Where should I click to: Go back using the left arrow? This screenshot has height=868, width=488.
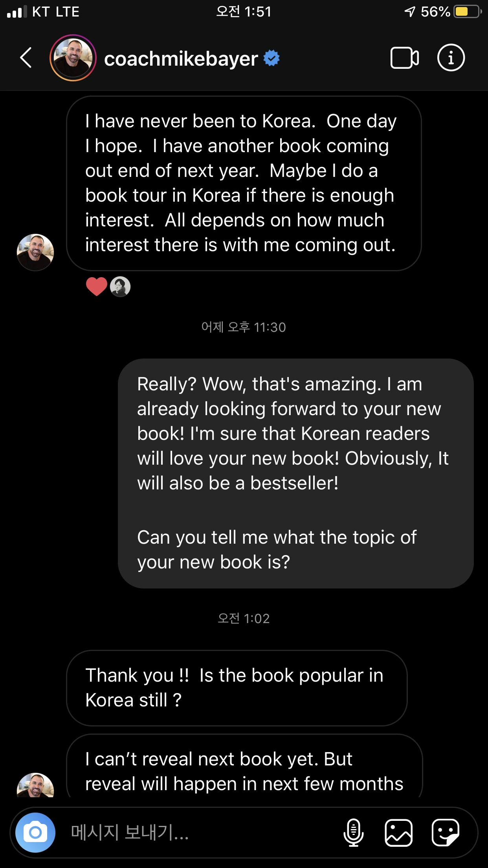click(26, 58)
